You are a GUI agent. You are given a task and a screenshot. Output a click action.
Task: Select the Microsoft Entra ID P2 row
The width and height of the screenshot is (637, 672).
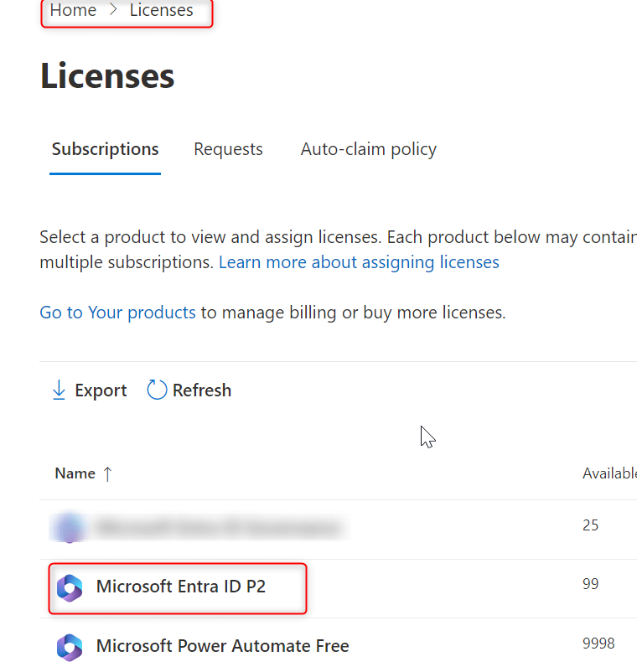180,587
